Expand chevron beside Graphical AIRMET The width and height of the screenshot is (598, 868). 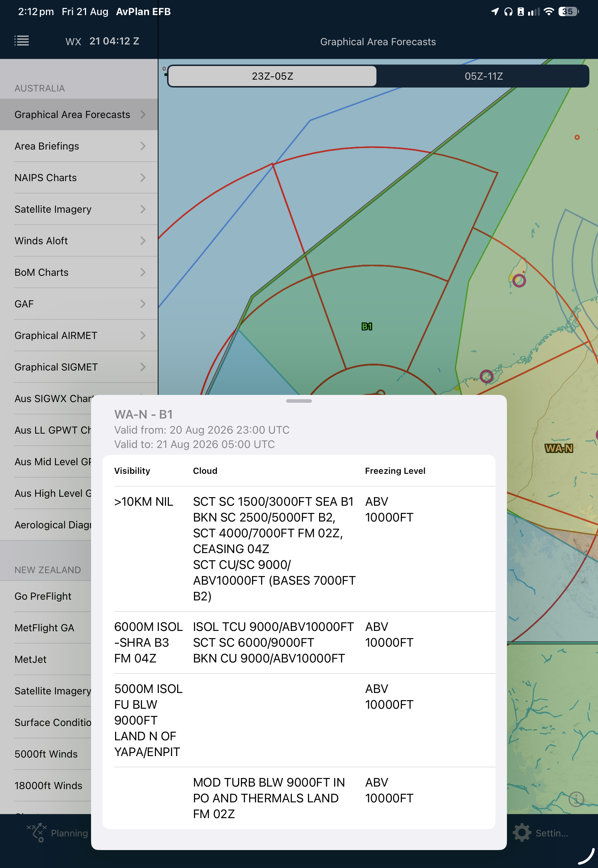click(143, 335)
